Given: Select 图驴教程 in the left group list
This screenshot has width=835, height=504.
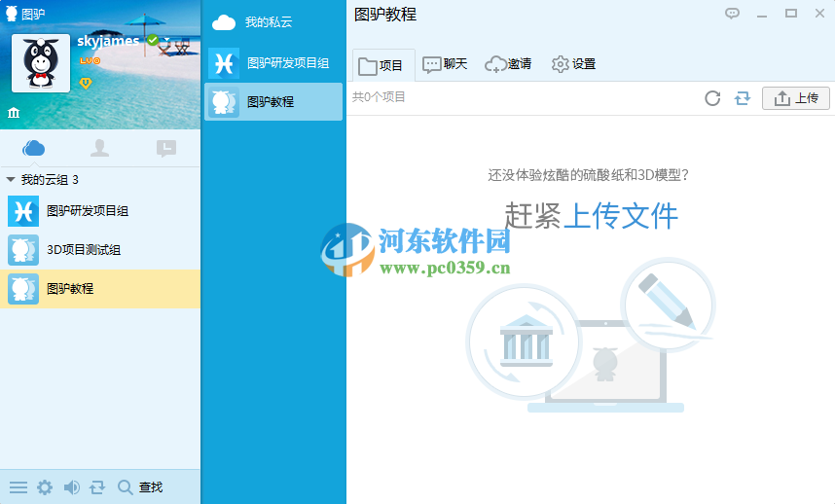Looking at the screenshot, I should pos(100,288).
